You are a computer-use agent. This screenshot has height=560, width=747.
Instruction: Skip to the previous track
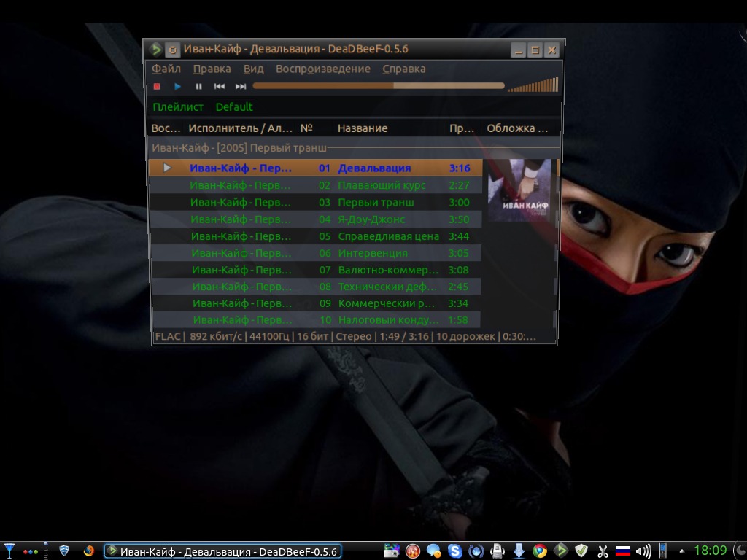click(220, 86)
